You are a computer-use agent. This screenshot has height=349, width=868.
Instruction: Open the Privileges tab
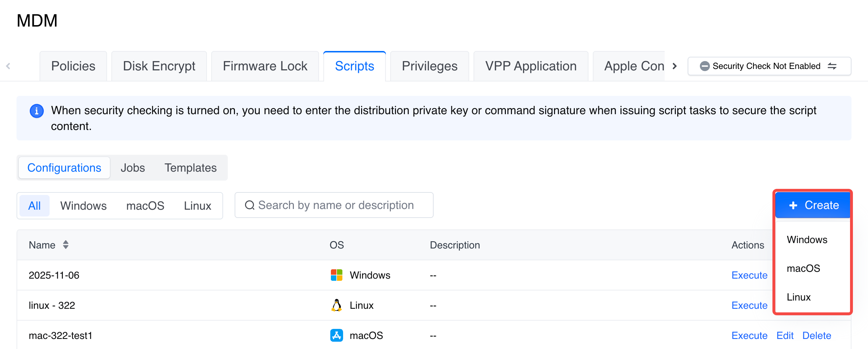[430, 66]
